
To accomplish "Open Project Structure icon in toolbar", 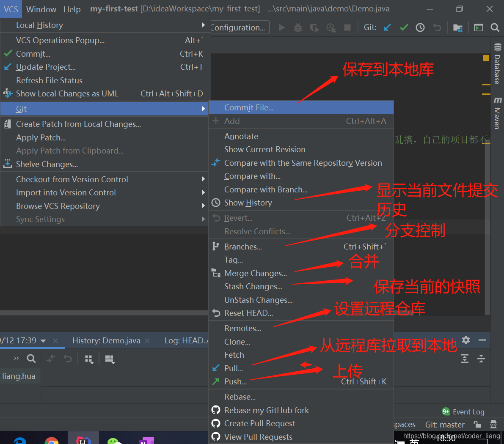I will tap(458, 28).
